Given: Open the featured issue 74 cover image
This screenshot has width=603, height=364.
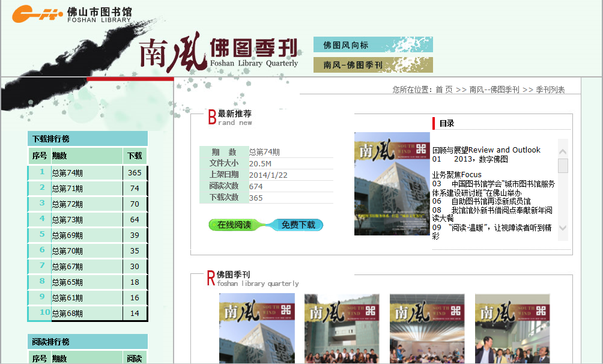Looking at the screenshot, I should click(x=392, y=184).
